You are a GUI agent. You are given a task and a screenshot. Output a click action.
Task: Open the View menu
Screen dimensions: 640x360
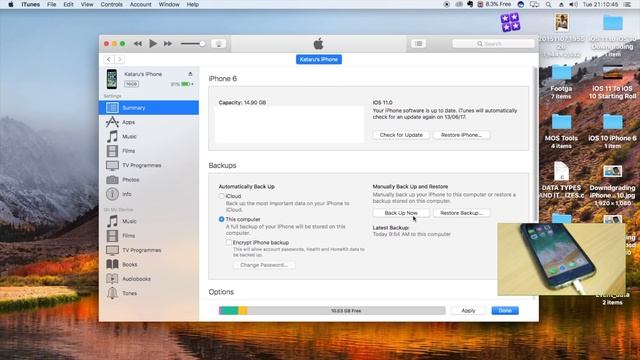87,4
